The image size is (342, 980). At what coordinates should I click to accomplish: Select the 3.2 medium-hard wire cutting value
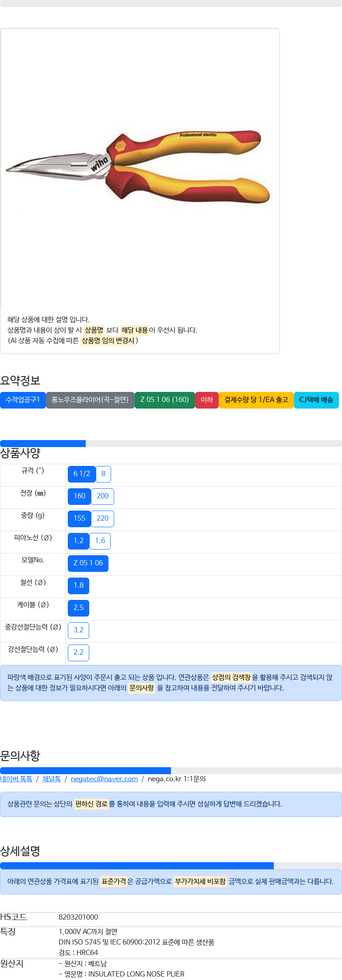tap(78, 630)
